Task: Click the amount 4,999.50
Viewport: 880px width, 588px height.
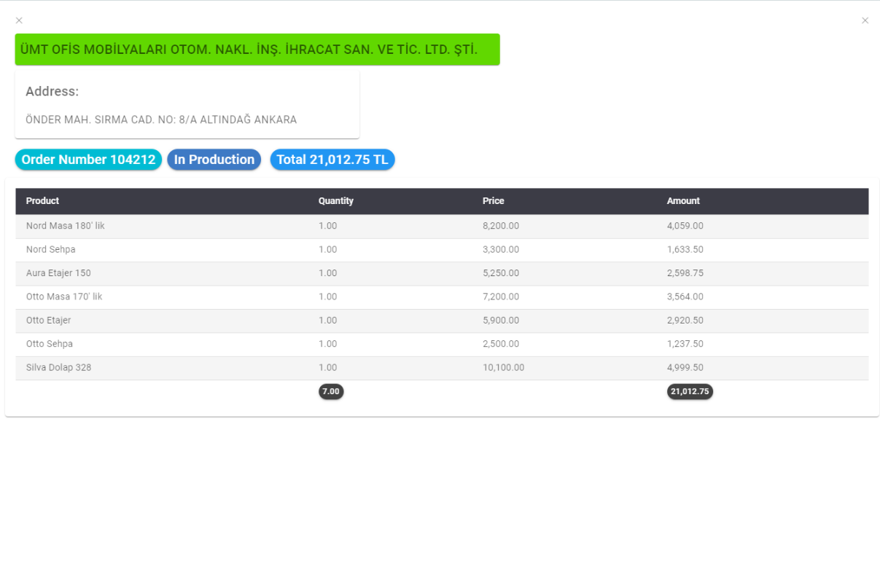Action: (x=685, y=367)
